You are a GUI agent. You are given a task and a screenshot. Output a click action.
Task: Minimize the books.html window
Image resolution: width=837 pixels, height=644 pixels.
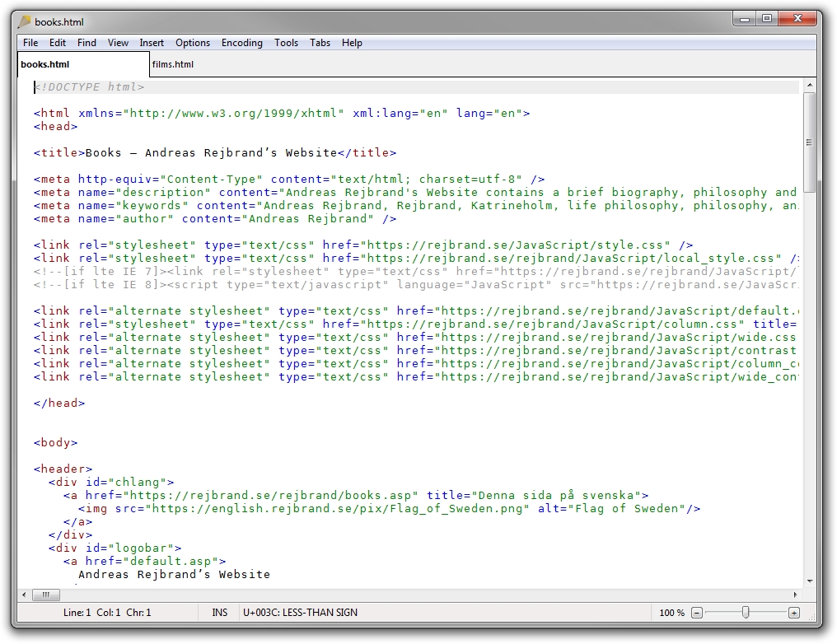(x=745, y=19)
